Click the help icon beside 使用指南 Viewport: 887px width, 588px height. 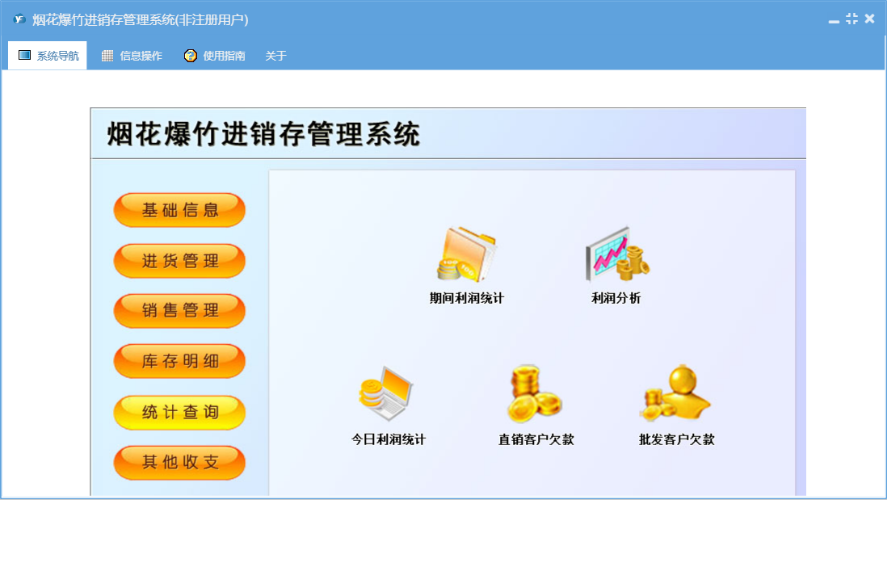pyautogui.click(x=191, y=56)
